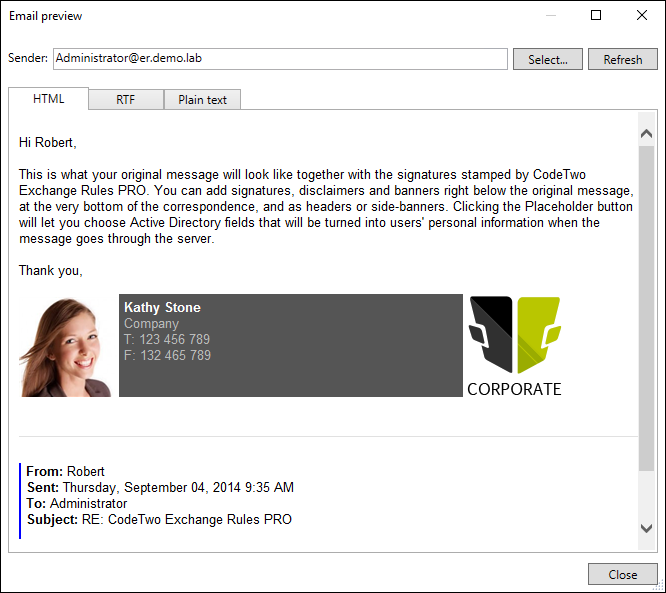
Task: Switch to the HTML tab
Action: click(48, 99)
